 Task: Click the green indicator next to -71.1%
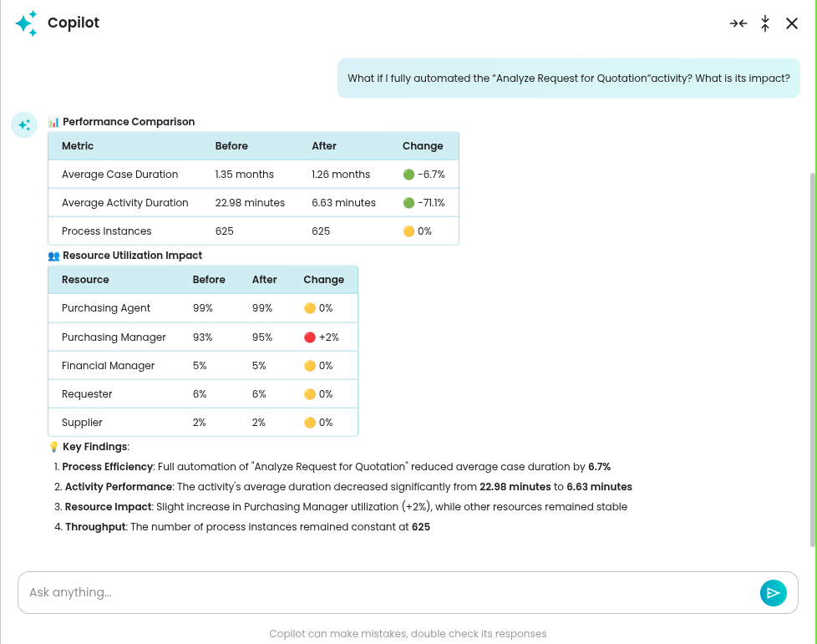point(408,203)
